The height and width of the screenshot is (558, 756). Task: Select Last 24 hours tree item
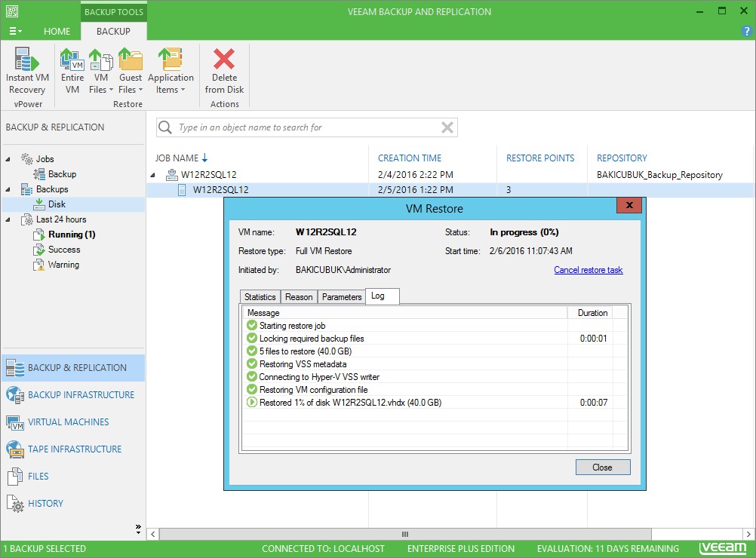click(x=61, y=219)
